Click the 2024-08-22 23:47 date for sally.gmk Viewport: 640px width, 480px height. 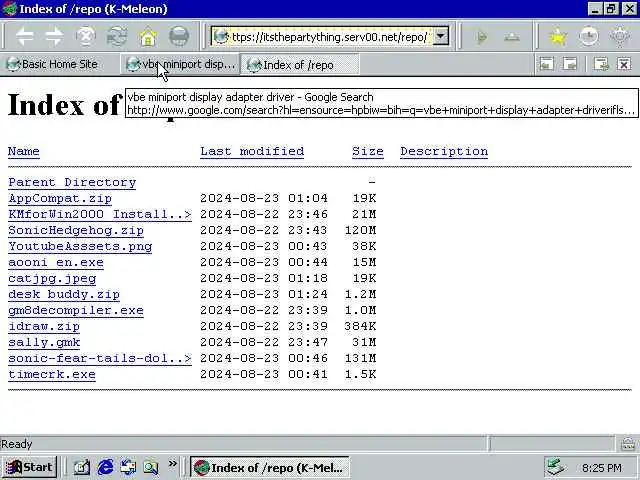[264, 342]
